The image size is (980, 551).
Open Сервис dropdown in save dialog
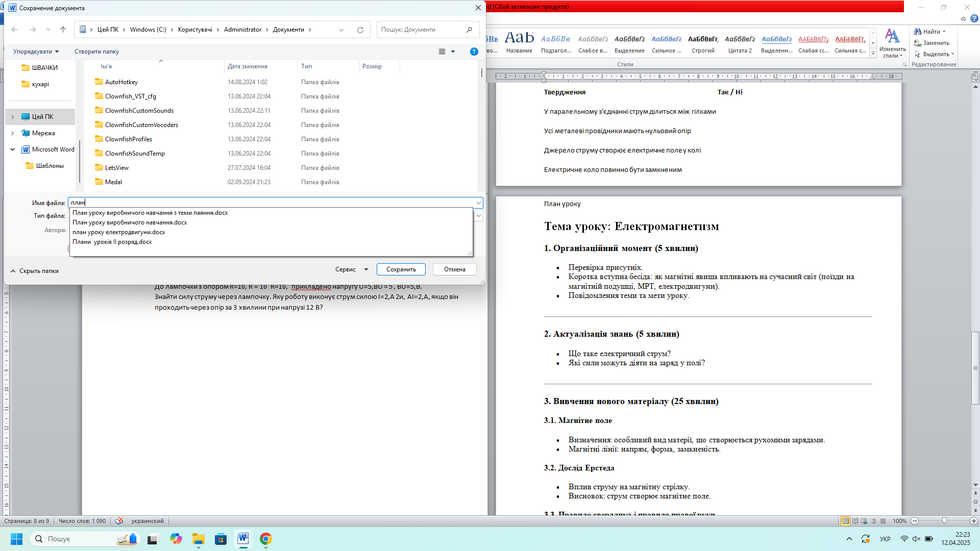pos(352,269)
